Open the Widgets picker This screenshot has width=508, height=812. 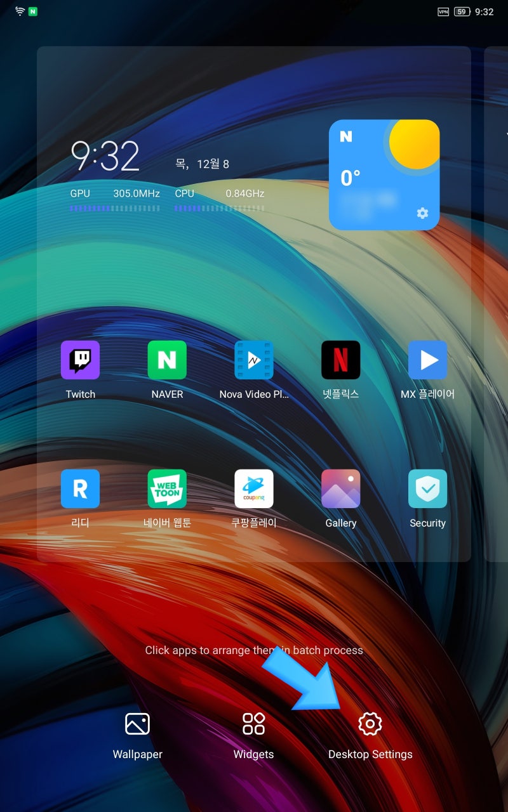click(253, 736)
